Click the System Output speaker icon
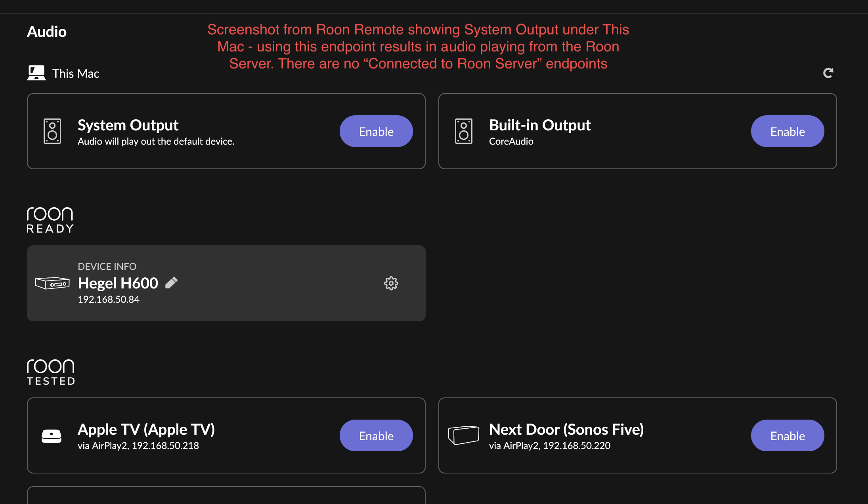The width and height of the screenshot is (868, 504). [52, 131]
